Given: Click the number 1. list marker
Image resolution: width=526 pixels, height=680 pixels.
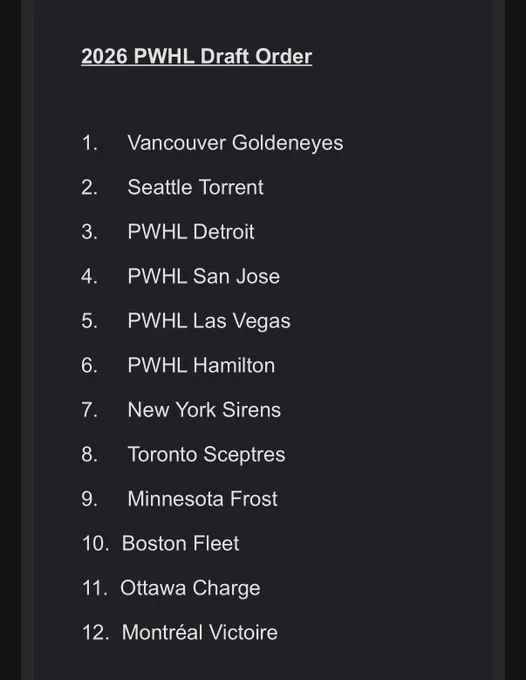Looking at the screenshot, I should pos(89,144).
